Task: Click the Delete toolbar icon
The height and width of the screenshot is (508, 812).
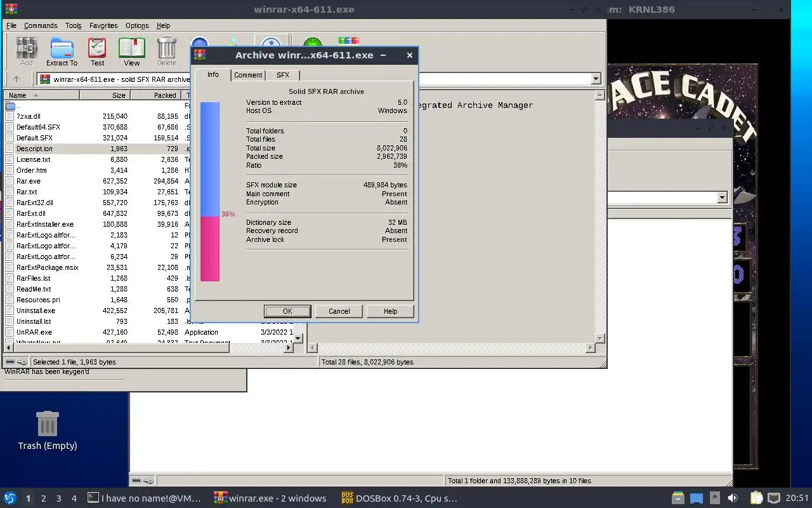Action: pyautogui.click(x=166, y=51)
